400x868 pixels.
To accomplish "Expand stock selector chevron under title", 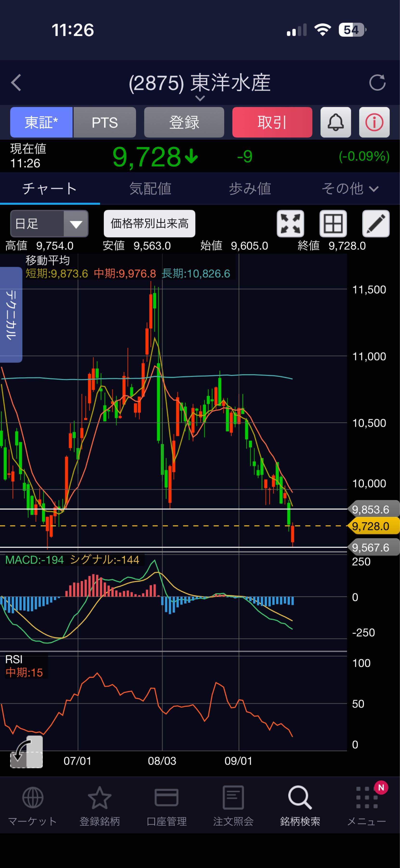I will click(x=200, y=98).
